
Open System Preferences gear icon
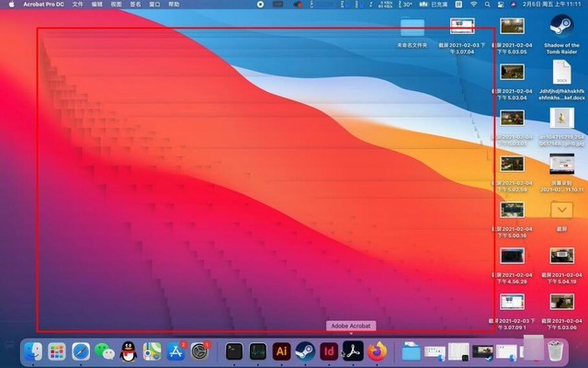(x=200, y=351)
